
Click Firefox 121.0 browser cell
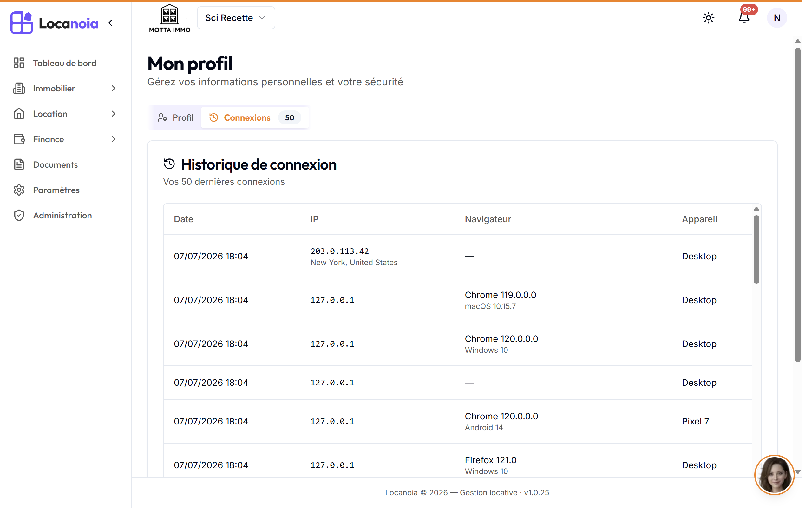[491, 460]
